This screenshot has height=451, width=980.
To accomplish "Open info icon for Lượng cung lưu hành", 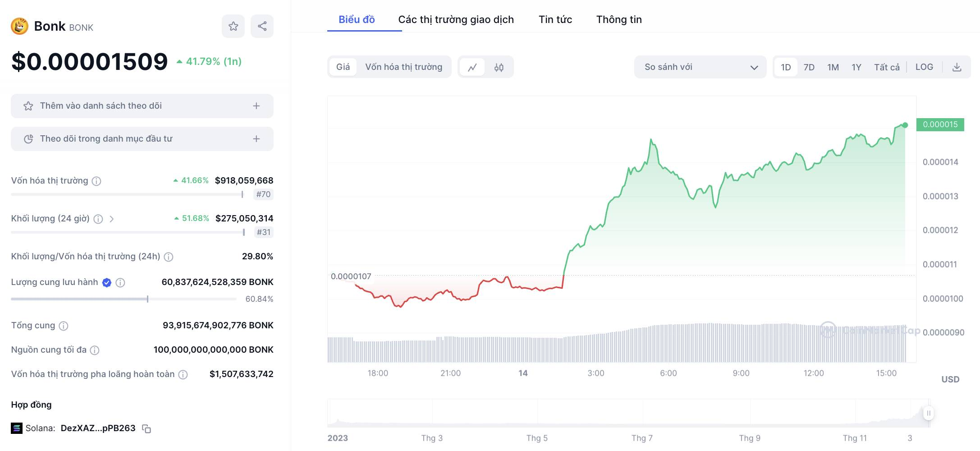I will coord(120,283).
